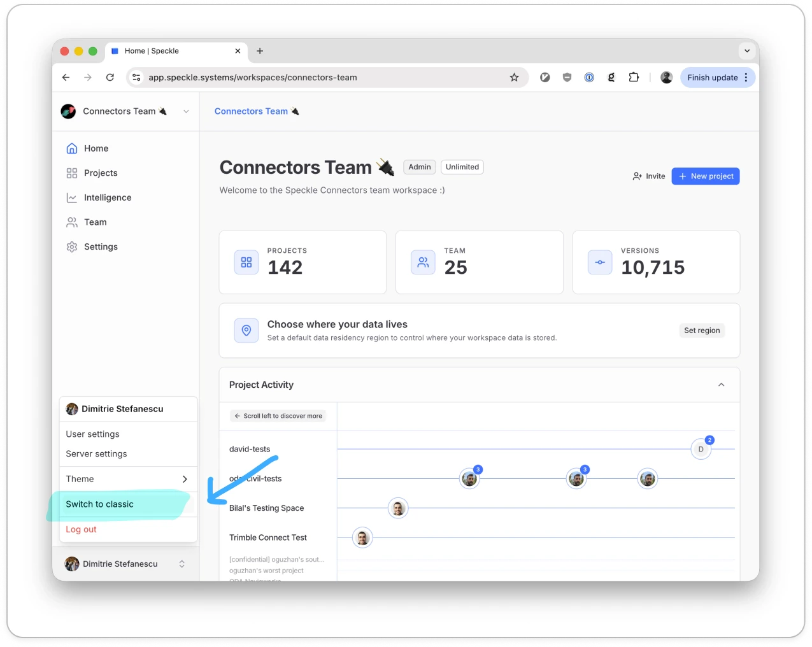Click the Team people icon in sidebar

coord(72,222)
